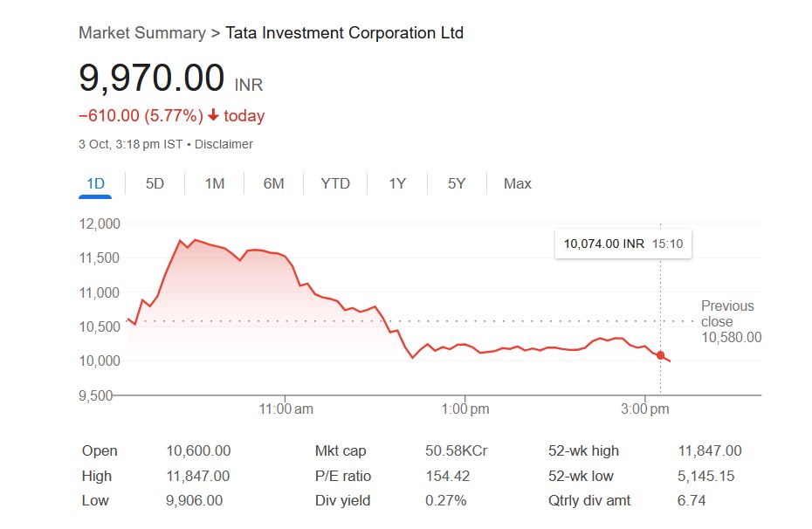Click the 10,074.00 INR chart tooltip
812x529 pixels.
[x=623, y=244]
